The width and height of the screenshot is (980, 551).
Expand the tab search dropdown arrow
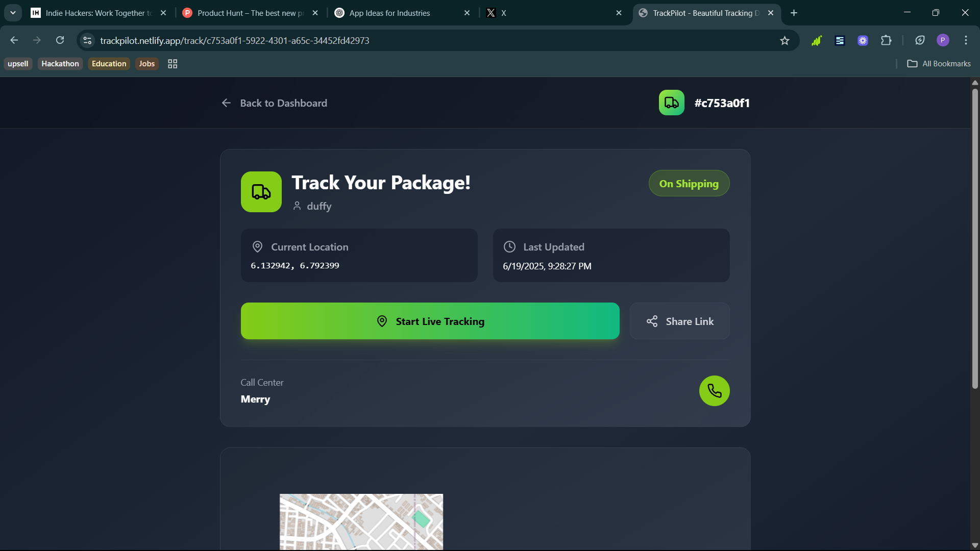[13, 13]
